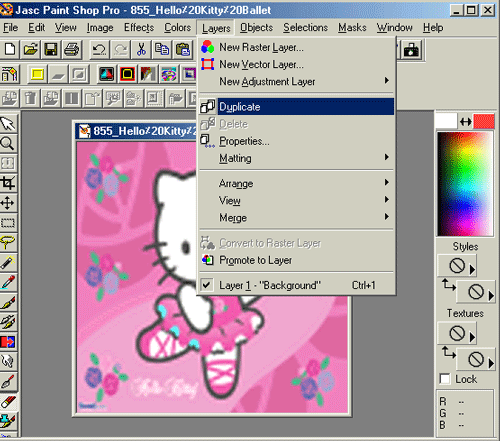Select the Color Replacer tool
500x441 pixels.
pos(8,342)
